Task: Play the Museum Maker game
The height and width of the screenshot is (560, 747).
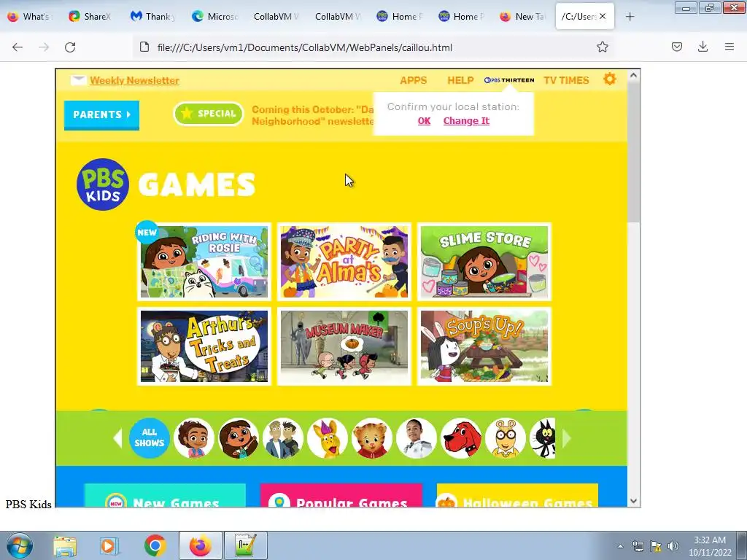Action: point(344,346)
